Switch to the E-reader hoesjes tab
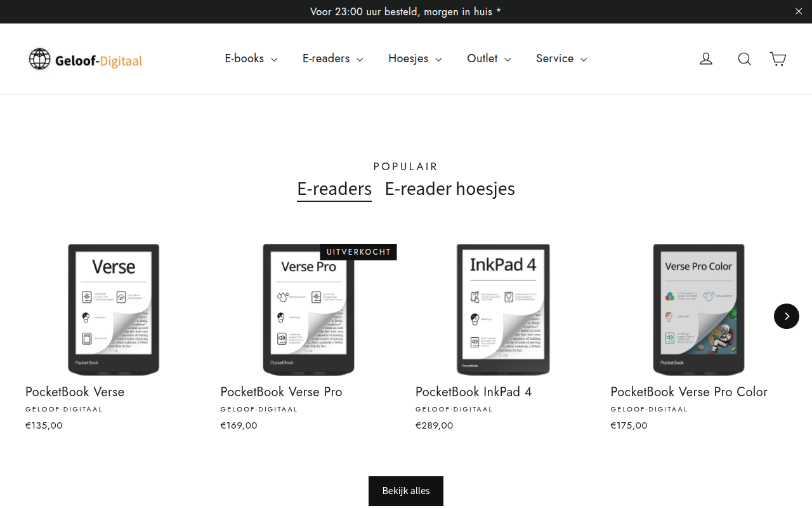 coord(450,189)
